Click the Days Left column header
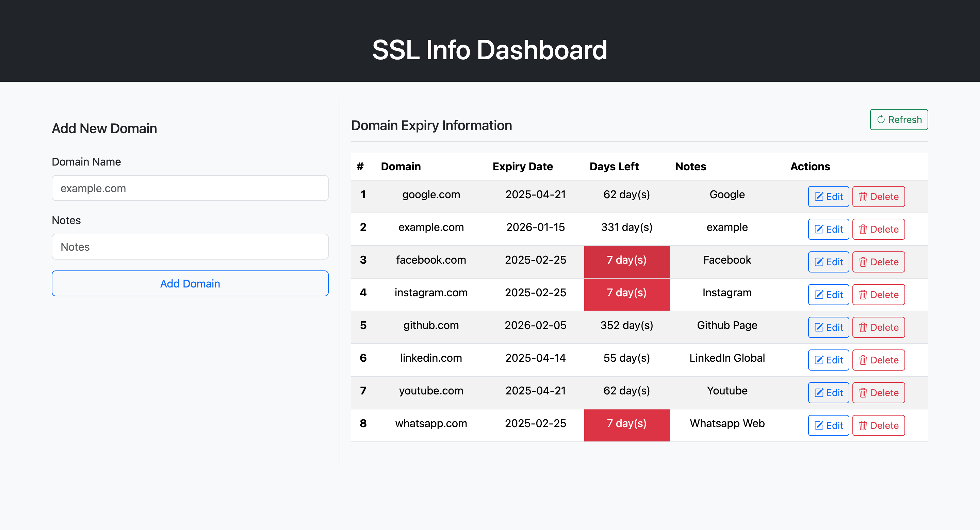This screenshot has height=530, width=980. [x=614, y=166]
